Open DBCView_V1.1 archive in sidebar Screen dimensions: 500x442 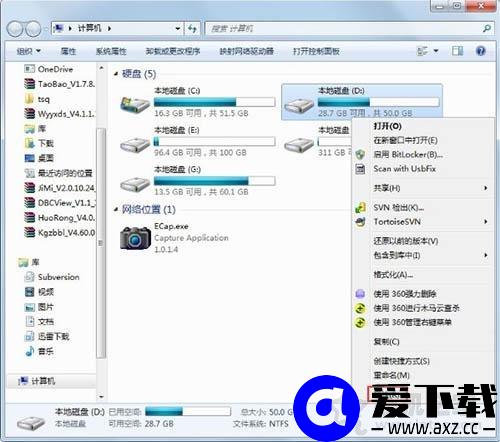59,203
